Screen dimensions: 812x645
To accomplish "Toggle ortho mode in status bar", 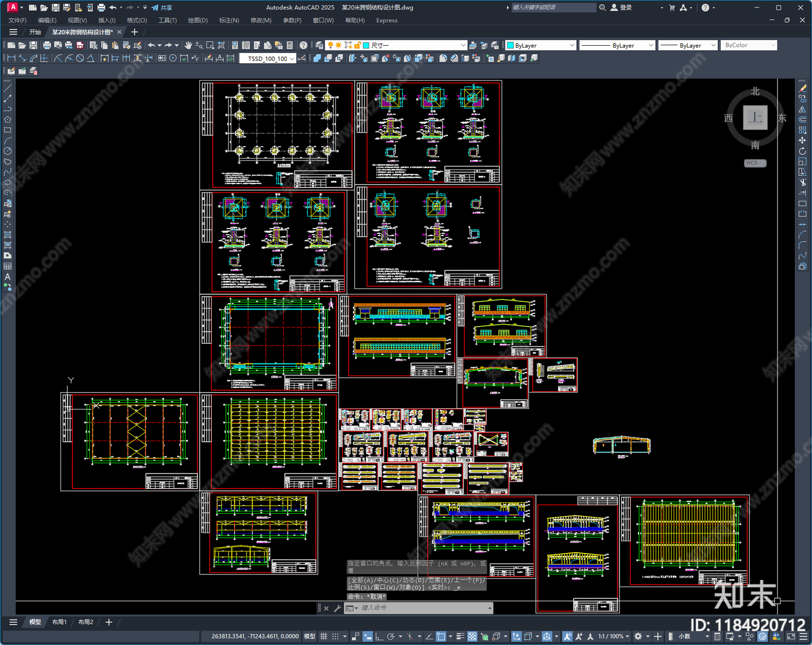I will tap(379, 636).
